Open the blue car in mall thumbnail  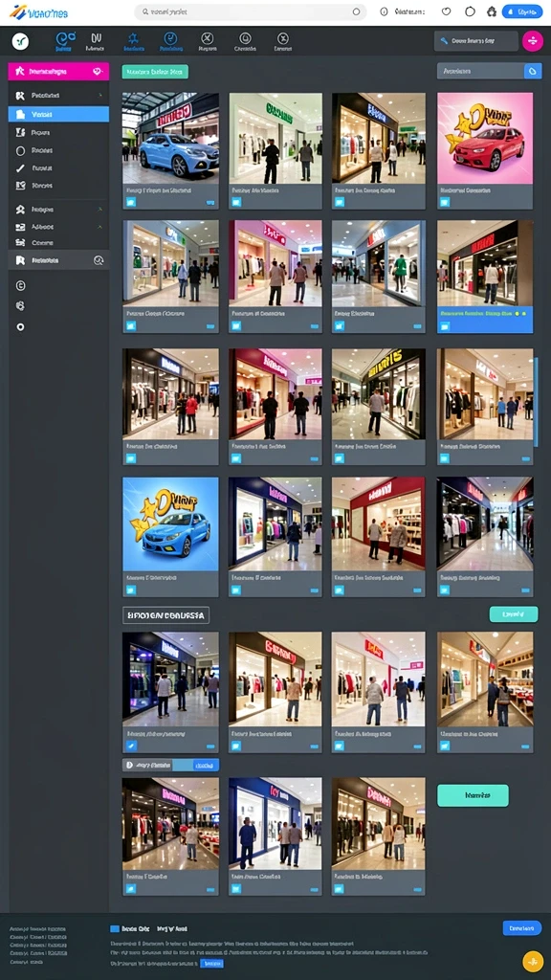click(x=170, y=138)
